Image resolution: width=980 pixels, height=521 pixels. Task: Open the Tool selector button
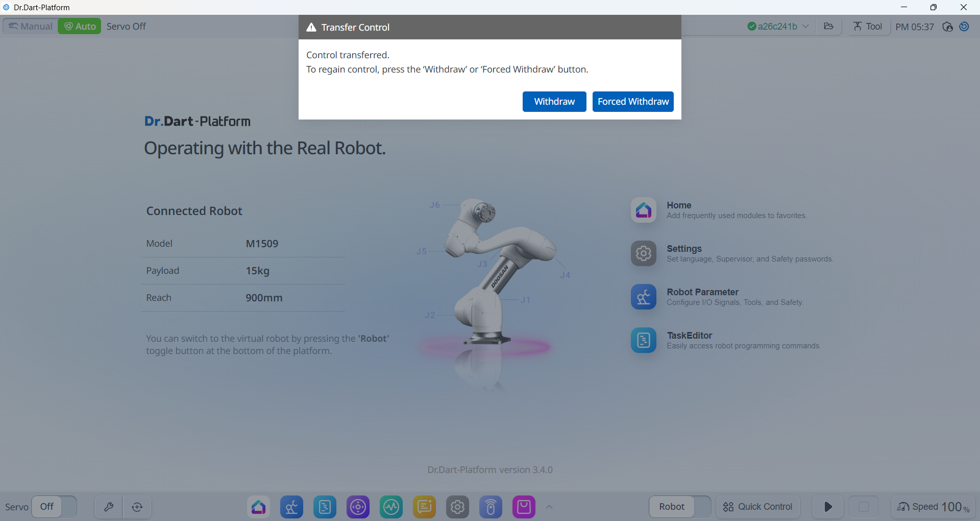(868, 26)
